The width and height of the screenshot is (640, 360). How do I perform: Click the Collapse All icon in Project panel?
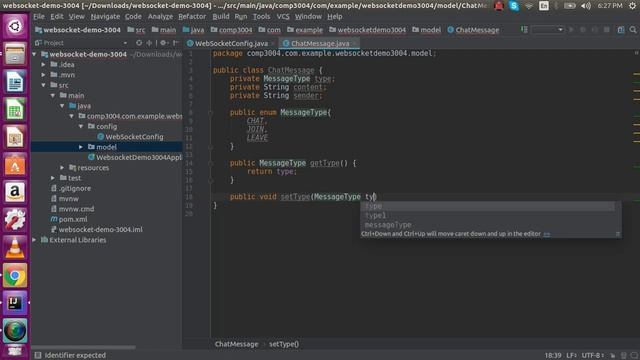pos(149,43)
